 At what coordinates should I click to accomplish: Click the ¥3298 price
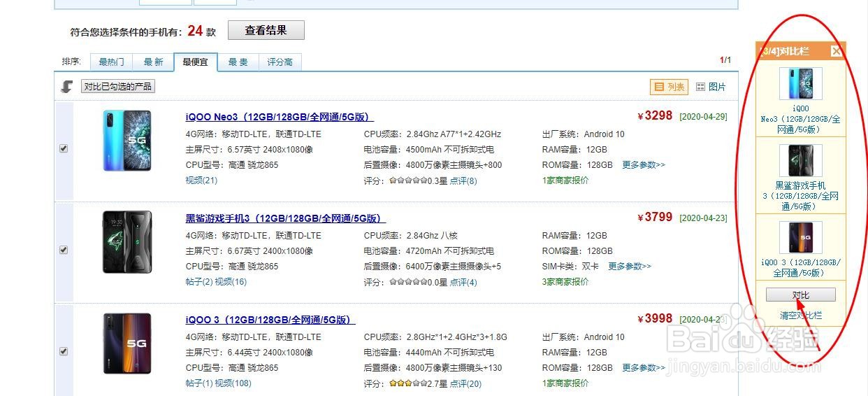[655, 116]
